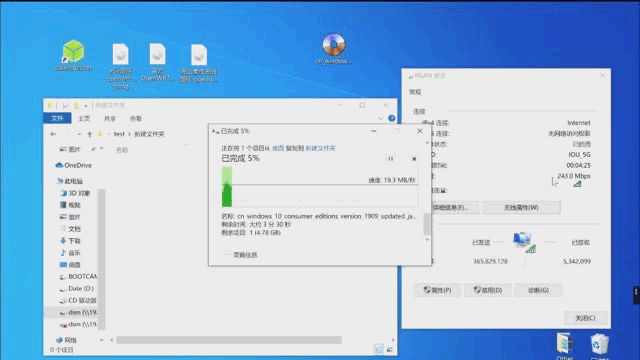Go back using Explorer's back arrow

click(53, 134)
